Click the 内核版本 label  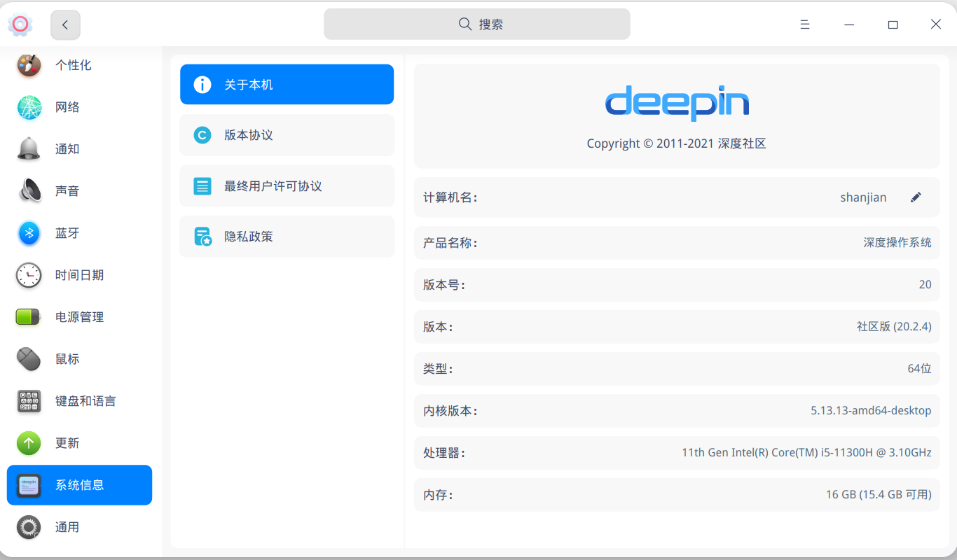(x=450, y=411)
